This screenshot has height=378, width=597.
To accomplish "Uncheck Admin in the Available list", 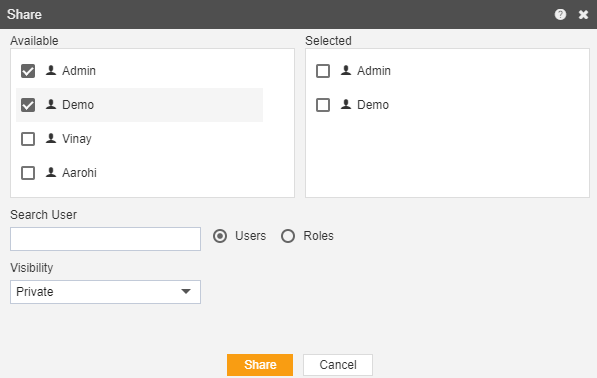I will point(28,71).
